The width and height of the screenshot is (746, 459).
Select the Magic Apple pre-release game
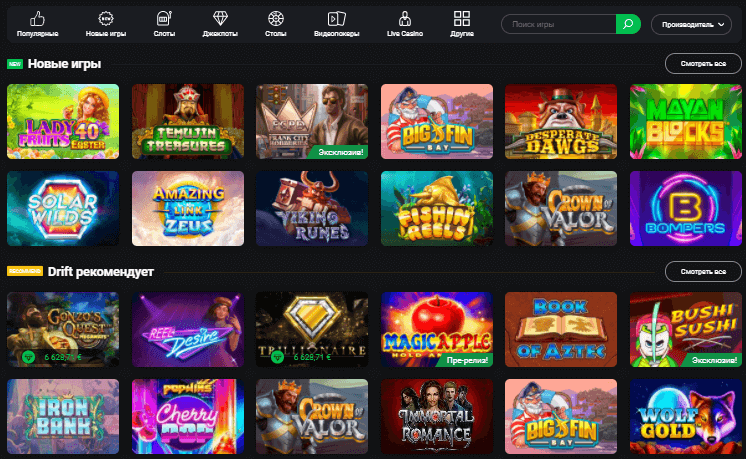(x=437, y=329)
